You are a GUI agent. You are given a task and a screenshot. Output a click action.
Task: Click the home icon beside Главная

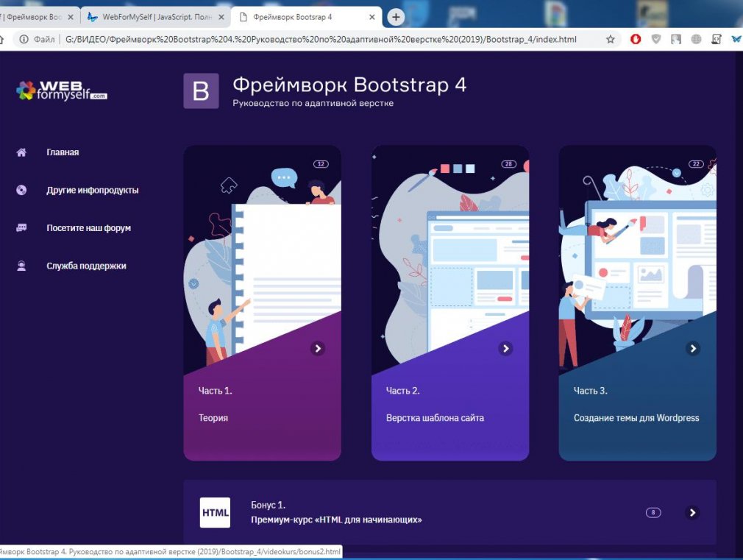(21, 152)
